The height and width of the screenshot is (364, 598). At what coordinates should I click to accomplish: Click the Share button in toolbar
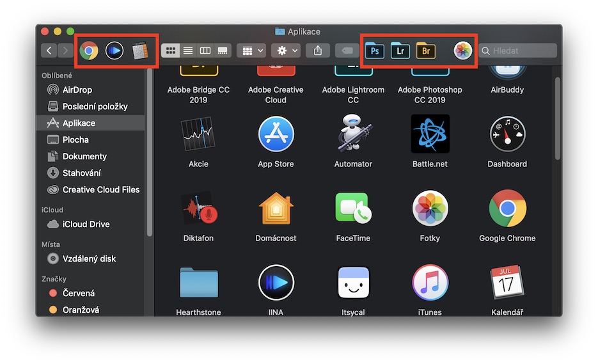click(x=318, y=51)
